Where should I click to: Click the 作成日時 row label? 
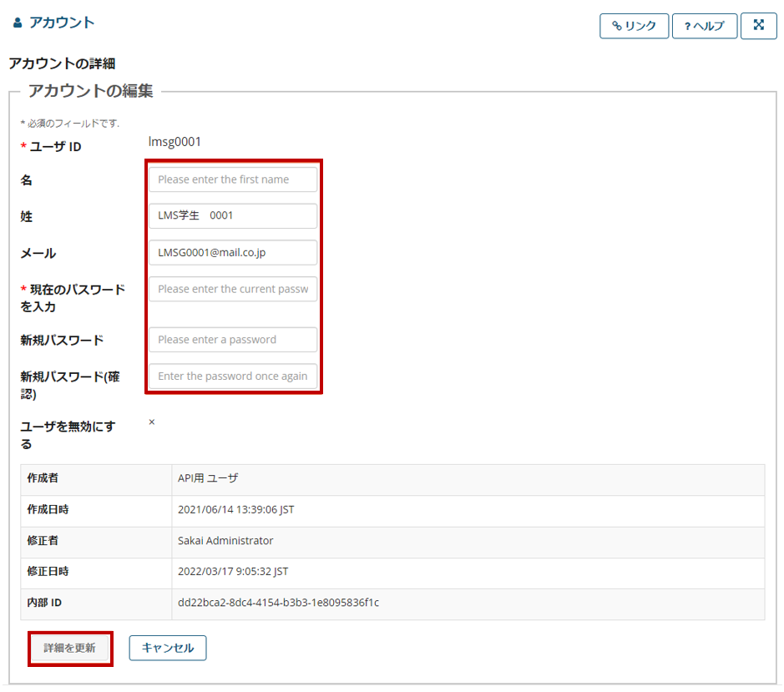[x=48, y=509]
